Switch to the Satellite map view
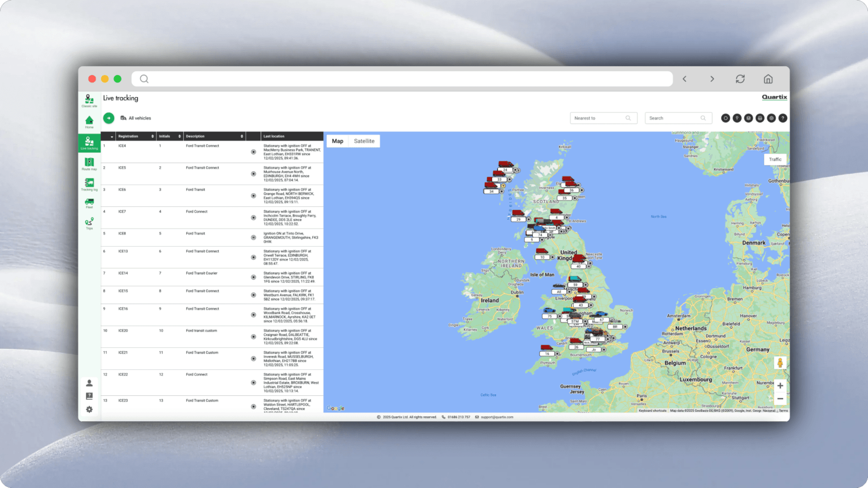Viewport: 868px width, 488px height. point(364,141)
